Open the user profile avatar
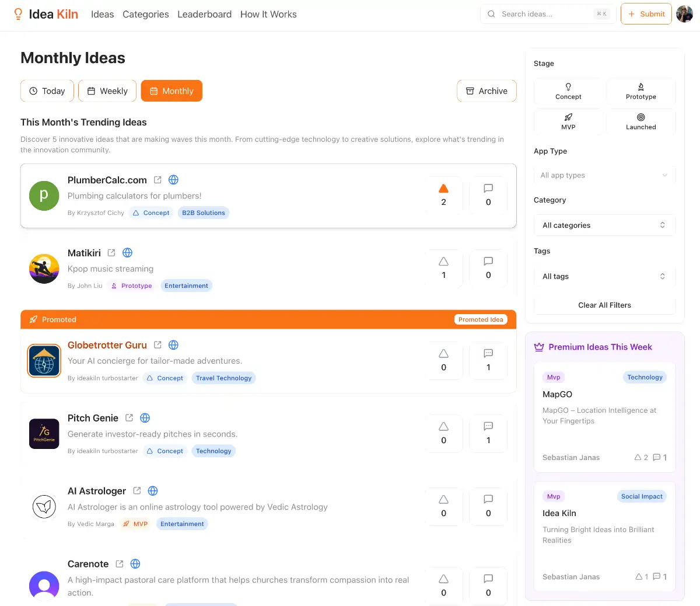The width and height of the screenshot is (700, 606). pyautogui.click(x=684, y=14)
